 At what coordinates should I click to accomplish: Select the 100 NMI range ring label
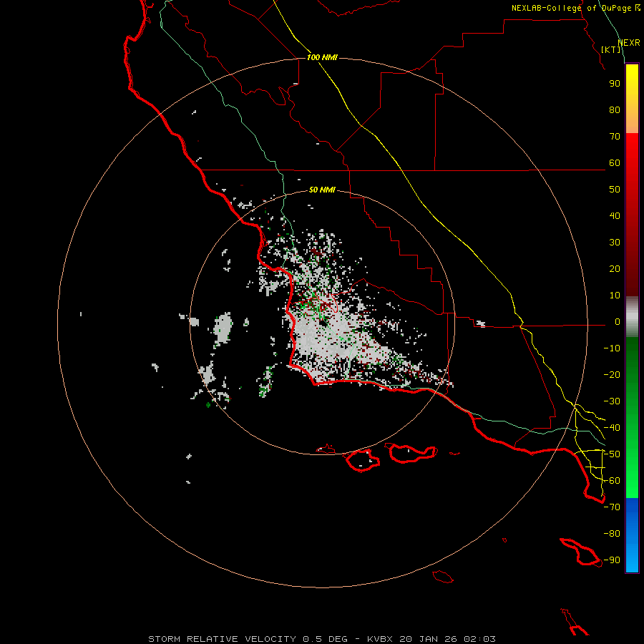coord(322,57)
